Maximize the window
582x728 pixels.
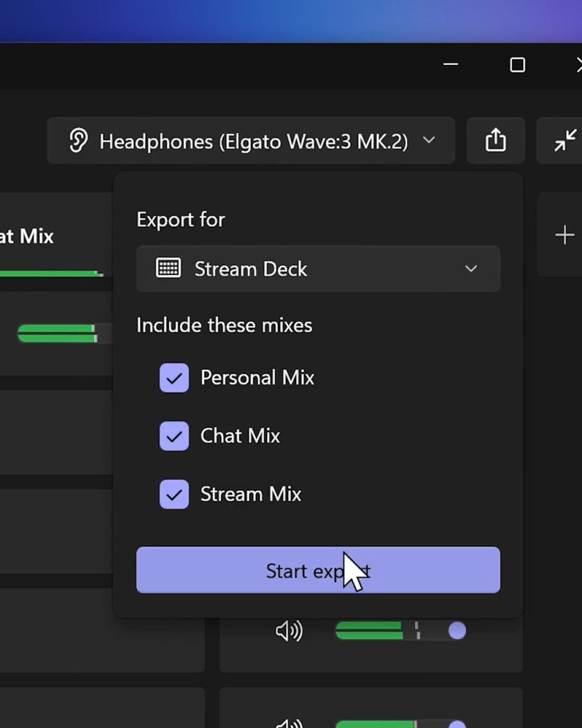click(517, 64)
